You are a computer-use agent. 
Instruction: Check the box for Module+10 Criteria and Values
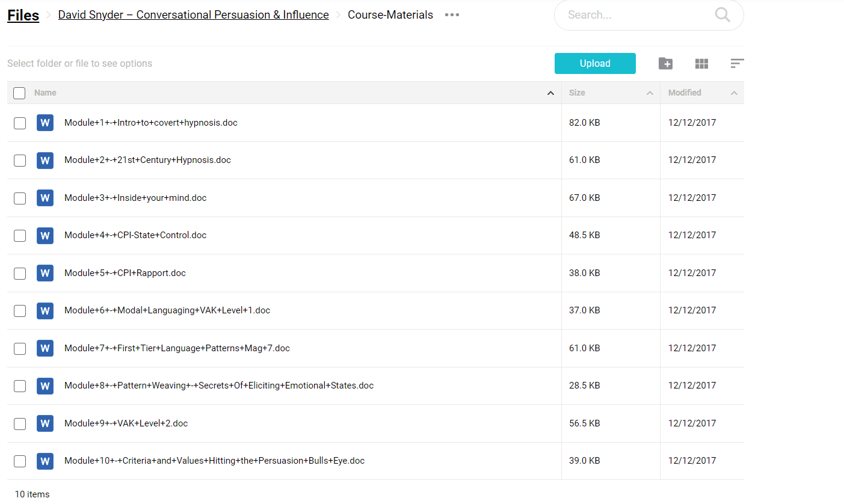pyautogui.click(x=20, y=461)
